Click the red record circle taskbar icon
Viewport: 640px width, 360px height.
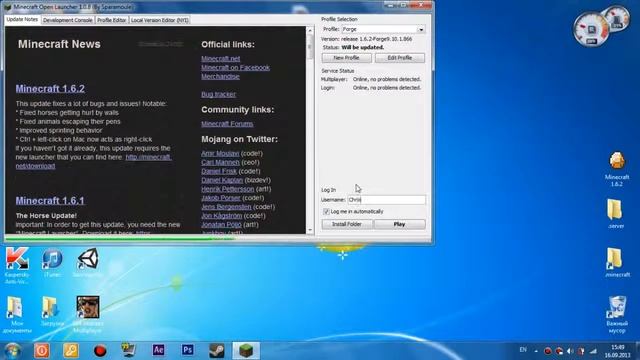point(100,351)
